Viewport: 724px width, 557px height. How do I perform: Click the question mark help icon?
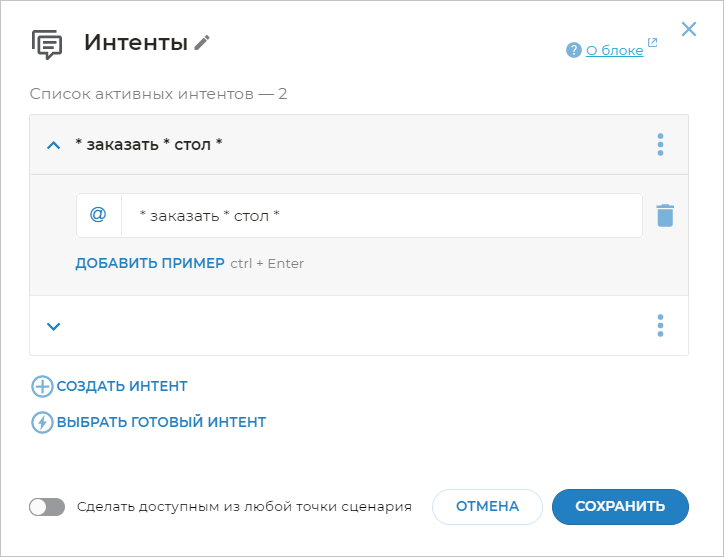pos(573,50)
